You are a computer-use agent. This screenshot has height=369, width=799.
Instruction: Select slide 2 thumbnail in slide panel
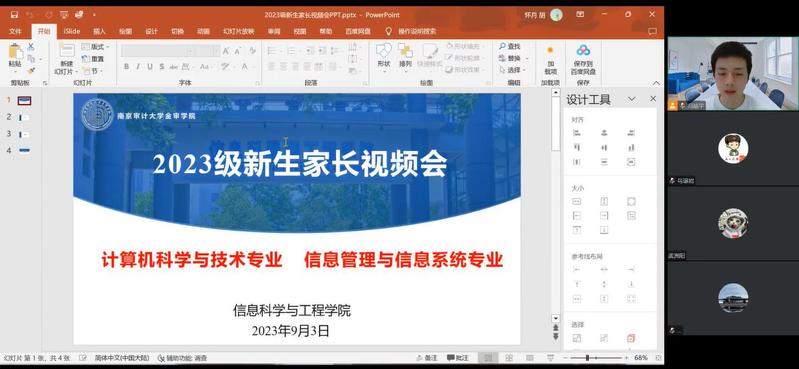[23, 118]
